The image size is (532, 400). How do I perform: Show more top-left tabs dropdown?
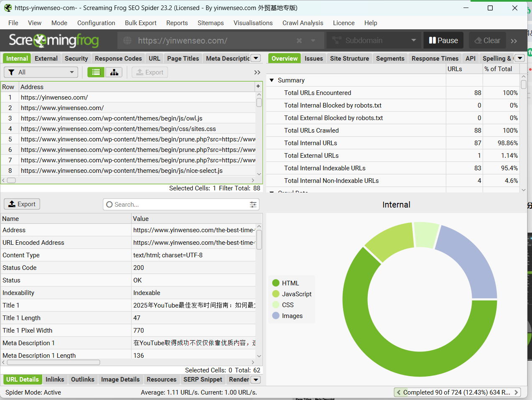[256, 59]
